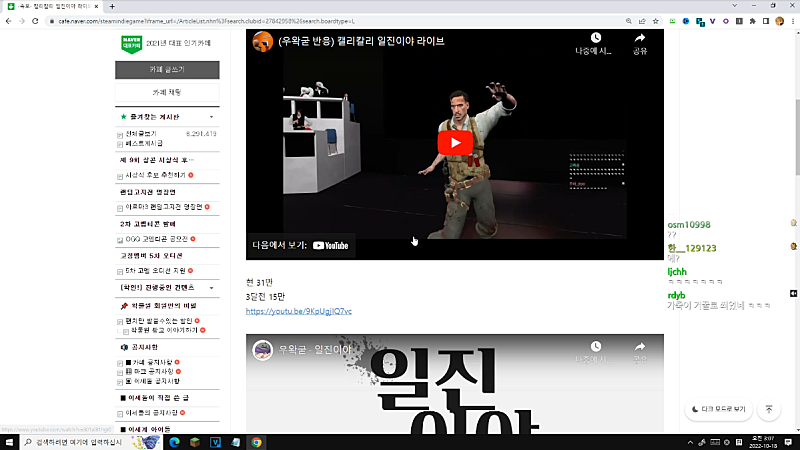Click the 카페 글쓰기 button
The image size is (800, 450).
(167, 69)
